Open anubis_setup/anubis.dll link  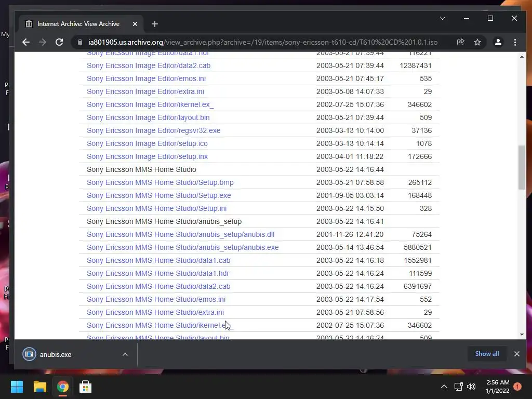tap(180, 234)
